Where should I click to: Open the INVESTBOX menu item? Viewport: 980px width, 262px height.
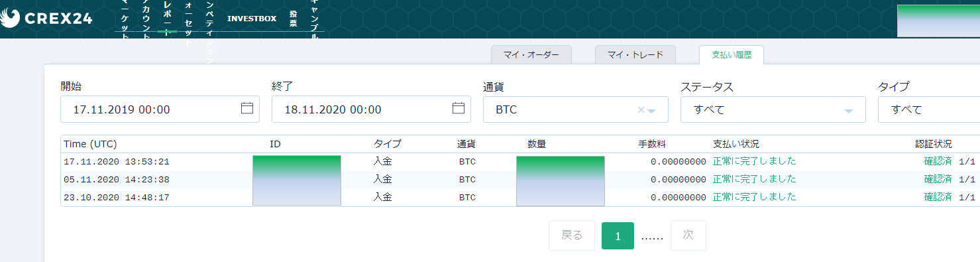tap(252, 19)
